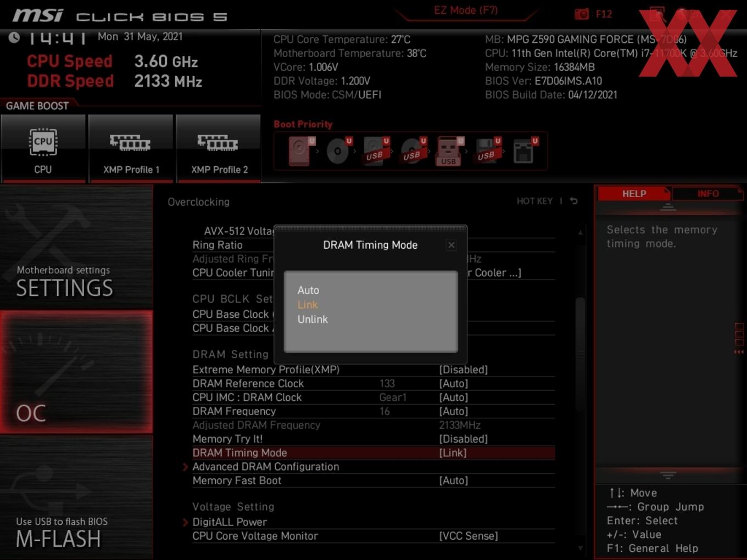Viewport: 747px width, 560px height.
Task: Open the HOT KEY list
Action: click(x=534, y=201)
